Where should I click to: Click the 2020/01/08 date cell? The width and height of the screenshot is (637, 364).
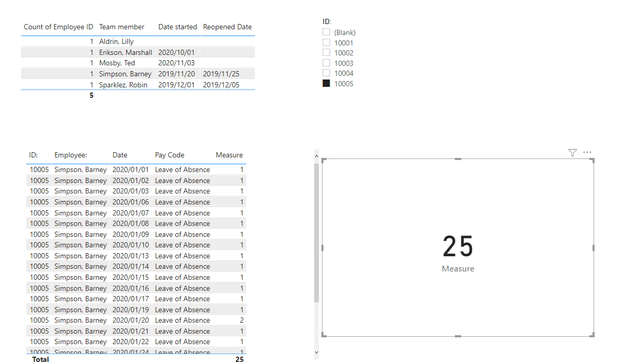tap(131, 223)
